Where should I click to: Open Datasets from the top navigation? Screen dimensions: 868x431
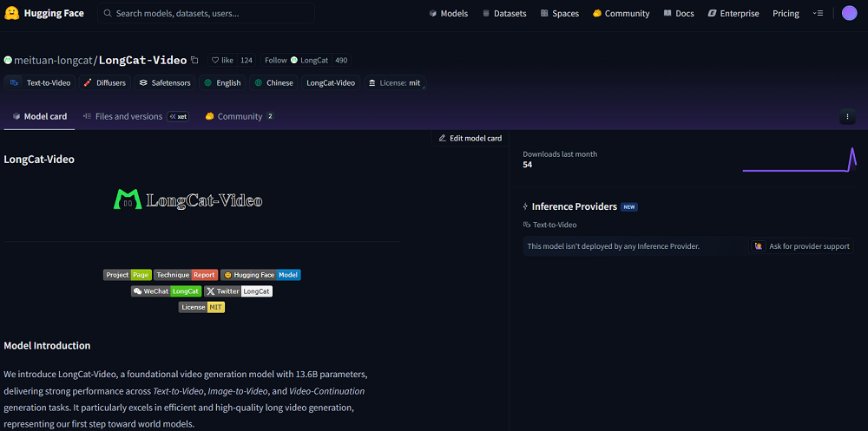503,14
